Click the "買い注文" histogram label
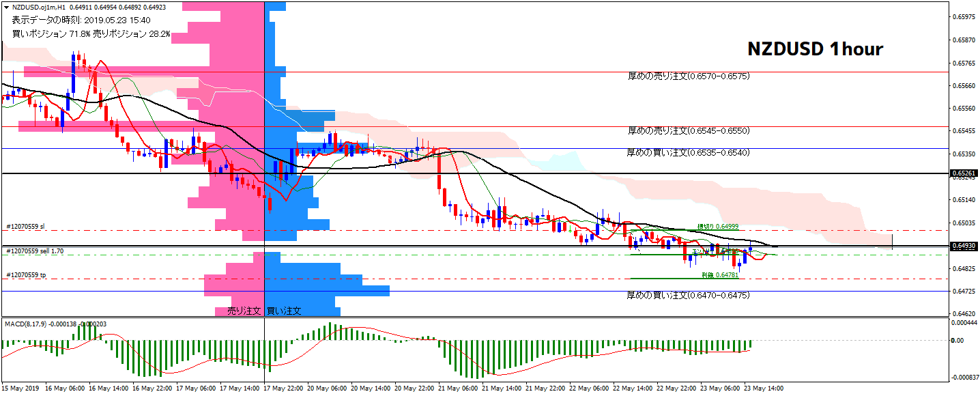Screen dimensions: 980x396 click(284, 311)
